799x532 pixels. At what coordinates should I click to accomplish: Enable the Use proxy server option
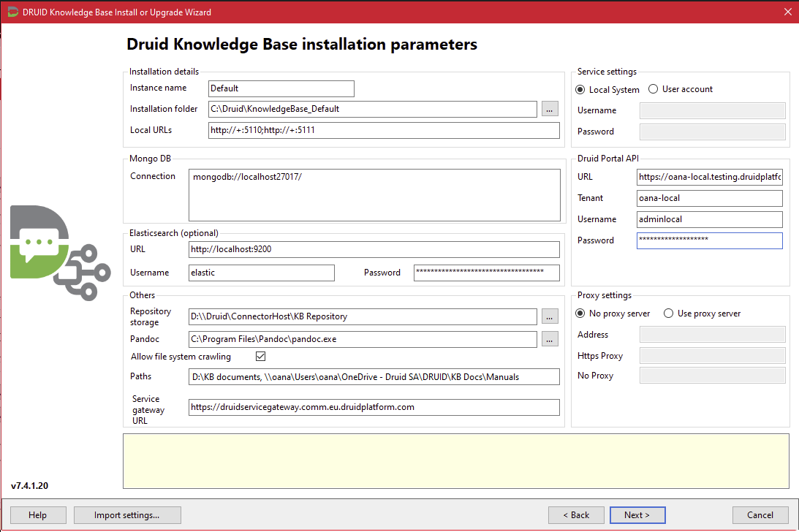click(x=668, y=313)
